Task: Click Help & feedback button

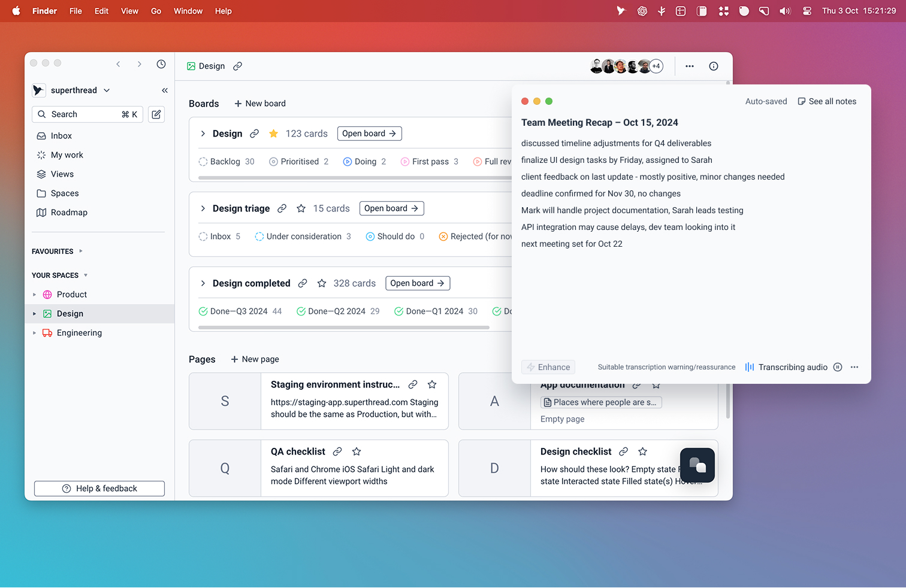Action: [x=99, y=489]
